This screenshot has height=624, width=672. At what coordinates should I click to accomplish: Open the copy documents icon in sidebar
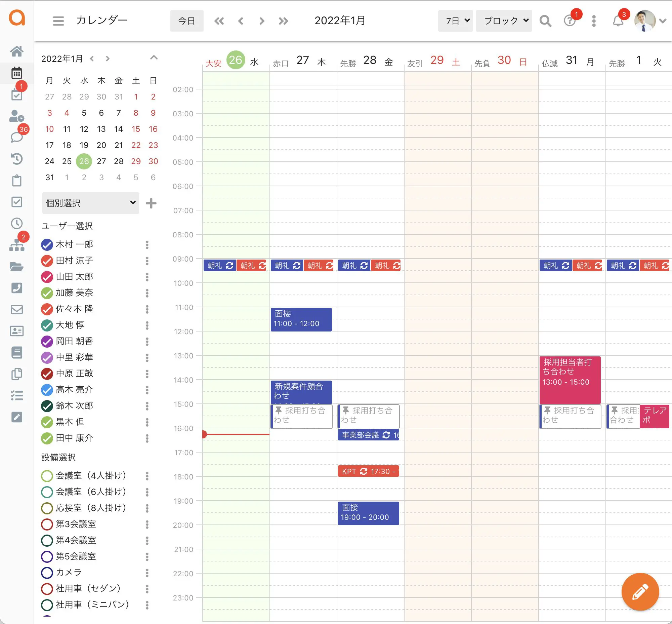click(x=16, y=374)
